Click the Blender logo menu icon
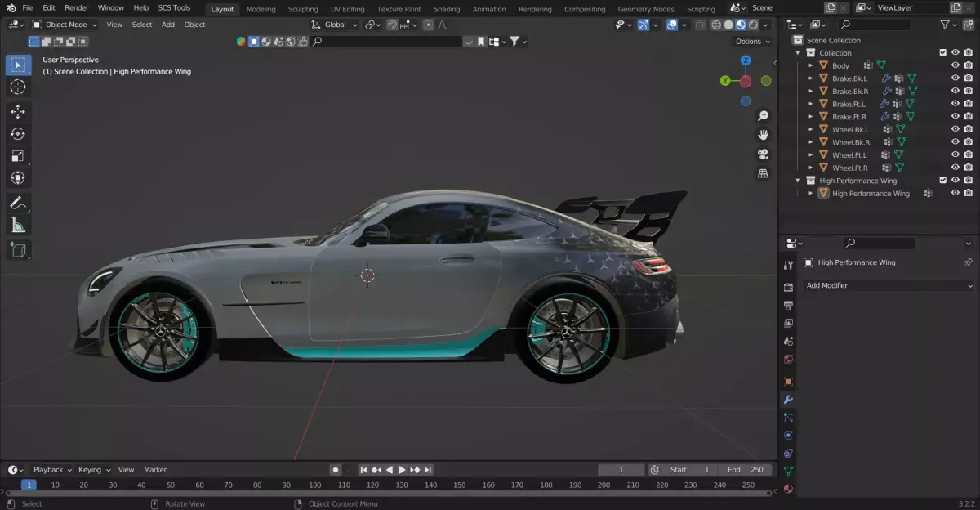980x510 pixels. (x=11, y=8)
